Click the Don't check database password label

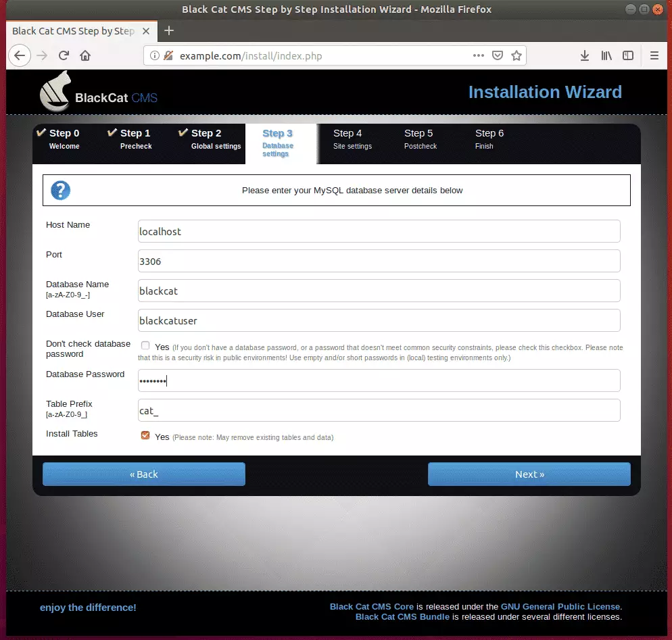88,349
